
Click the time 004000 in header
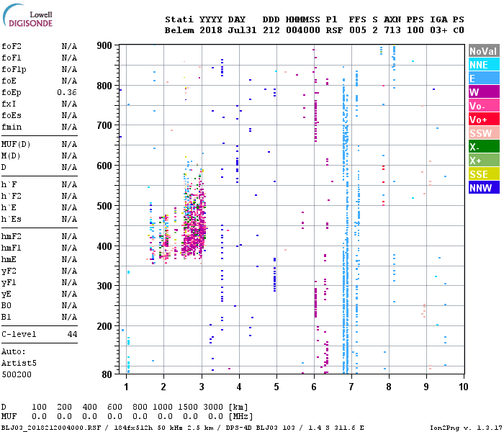[x=303, y=30]
